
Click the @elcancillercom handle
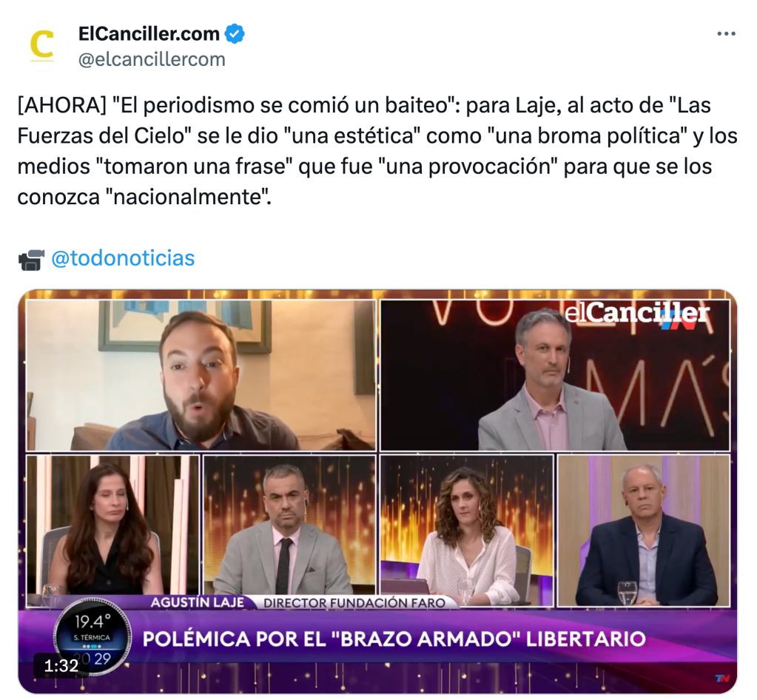tap(152, 59)
